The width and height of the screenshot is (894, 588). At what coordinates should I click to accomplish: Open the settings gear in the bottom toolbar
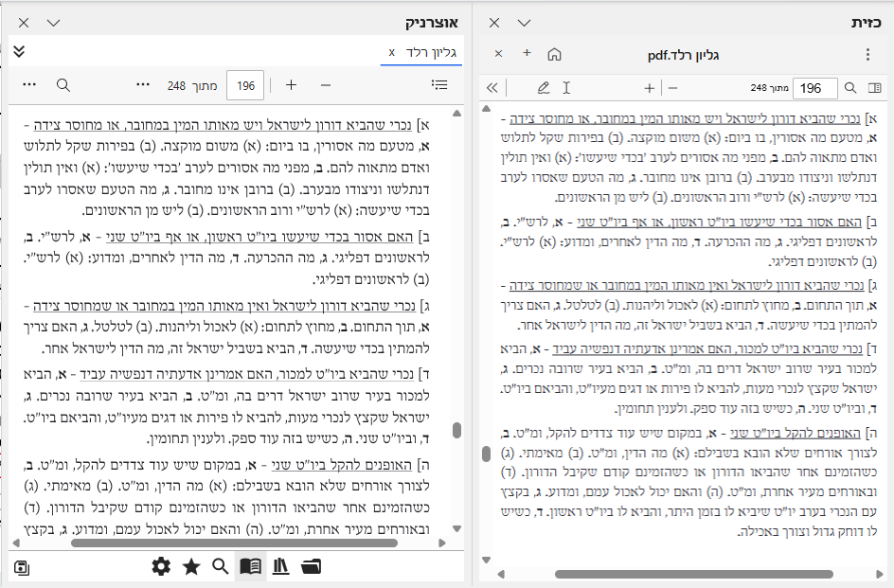point(159,565)
